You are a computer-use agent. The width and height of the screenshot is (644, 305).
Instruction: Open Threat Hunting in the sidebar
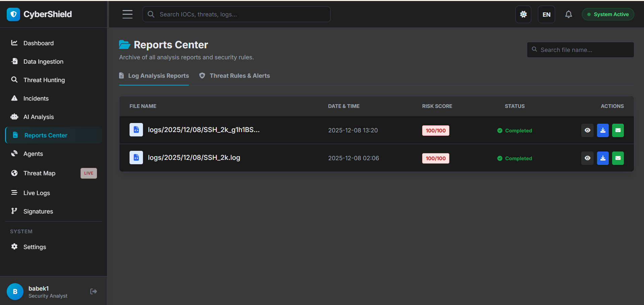(44, 80)
